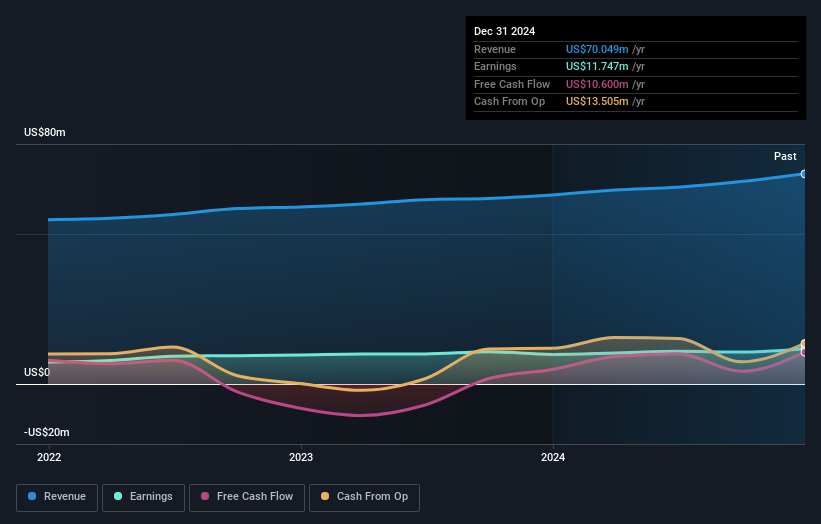
Task: Click the Free Cash Flow label in tooltip
Action: pyautogui.click(x=512, y=84)
